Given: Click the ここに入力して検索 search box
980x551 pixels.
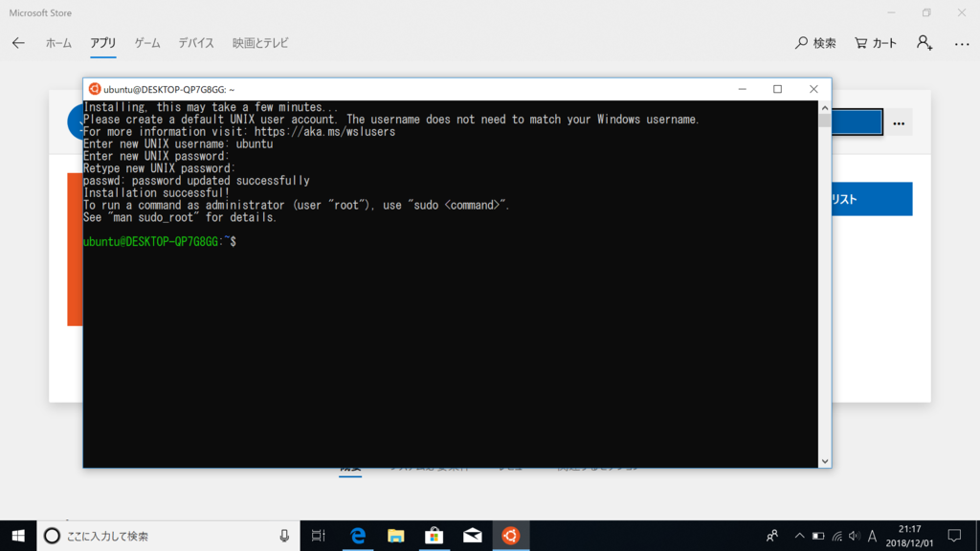Looking at the screenshot, I should tap(168, 536).
